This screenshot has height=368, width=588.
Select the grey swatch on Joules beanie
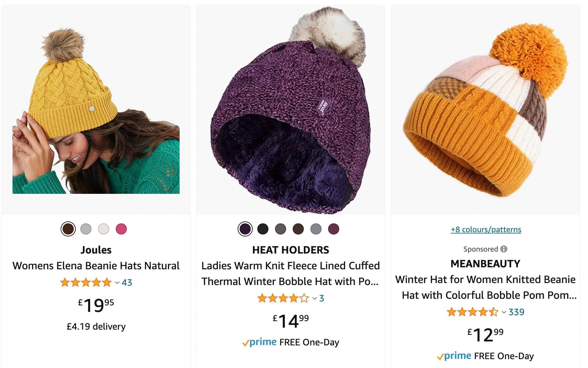(86, 229)
